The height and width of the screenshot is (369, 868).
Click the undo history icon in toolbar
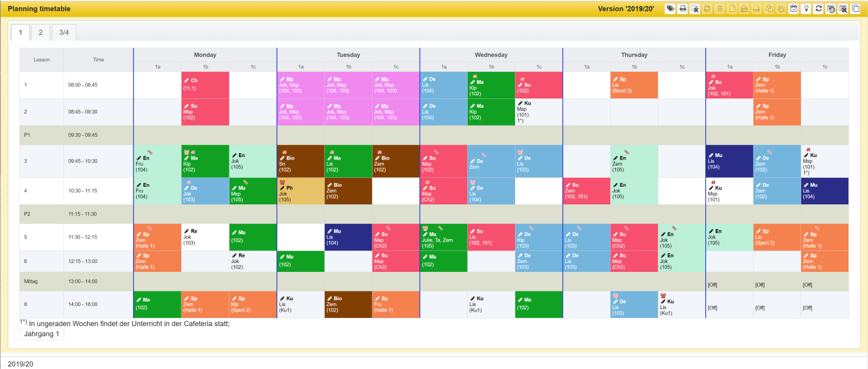tap(830, 9)
